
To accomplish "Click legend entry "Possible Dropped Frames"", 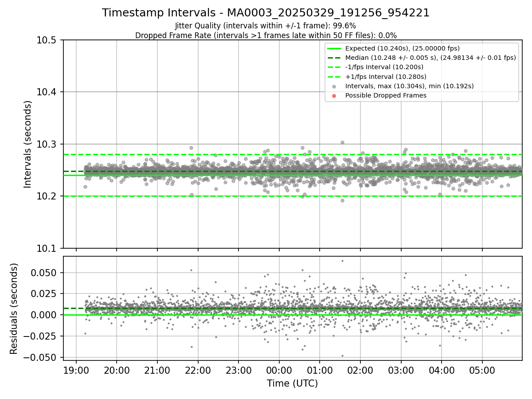I will coord(386,95).
